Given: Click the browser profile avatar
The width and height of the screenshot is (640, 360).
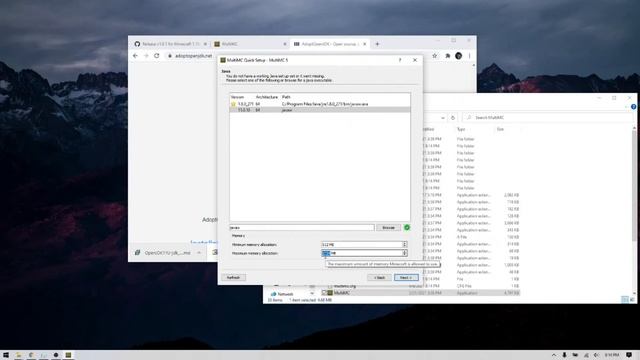Looking at the screenshot, I should click(x=459, y=56).
